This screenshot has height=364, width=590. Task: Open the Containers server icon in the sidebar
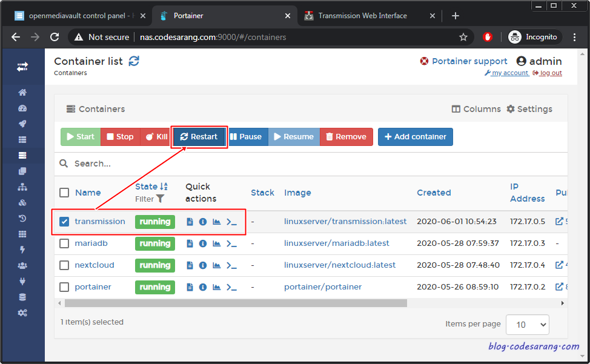point(22,155)
